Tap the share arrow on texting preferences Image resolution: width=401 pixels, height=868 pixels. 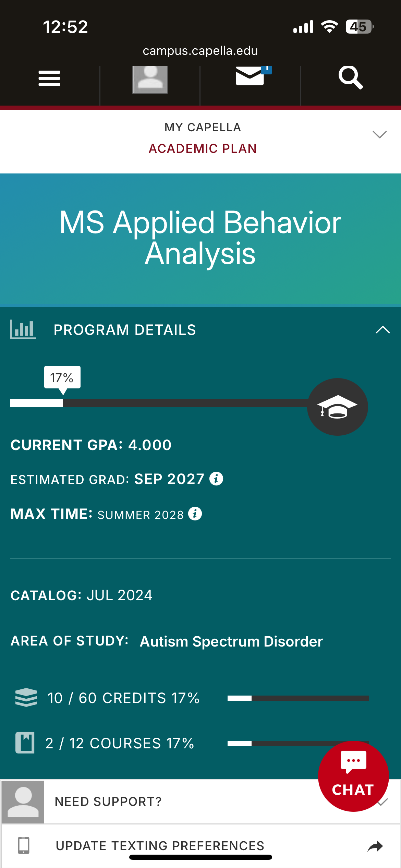[x=375, y=846]
